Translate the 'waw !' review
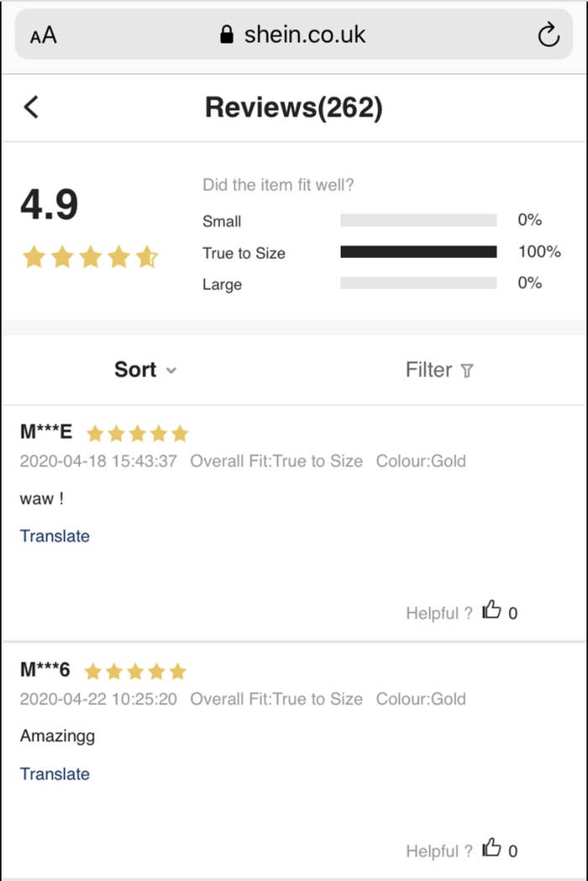This screenshot has height=881, width=588. coord(55,536)
